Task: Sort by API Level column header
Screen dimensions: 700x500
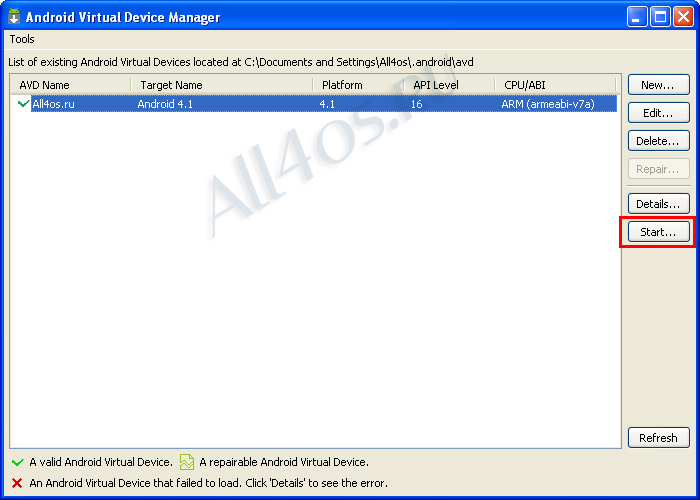Action: [x=450, y=85]
